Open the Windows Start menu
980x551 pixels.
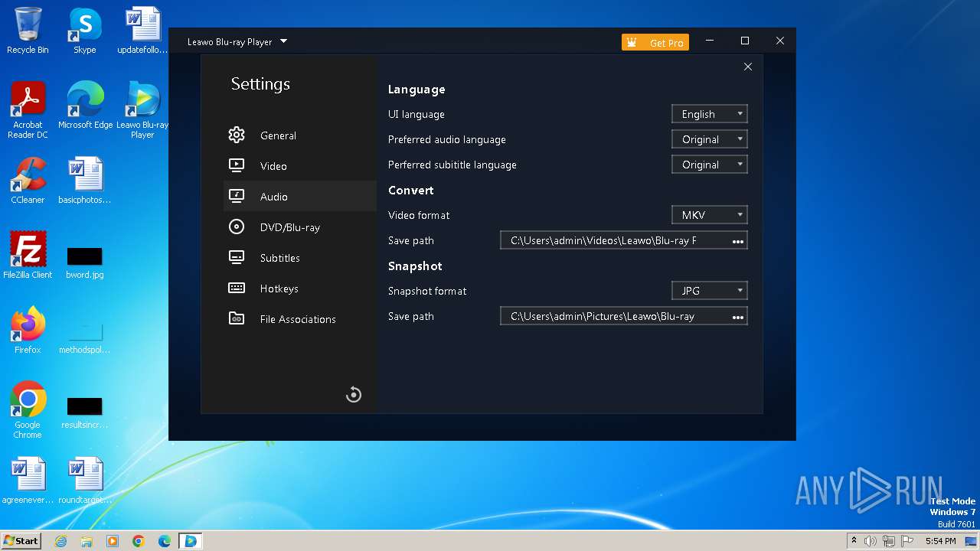point(21,540)
